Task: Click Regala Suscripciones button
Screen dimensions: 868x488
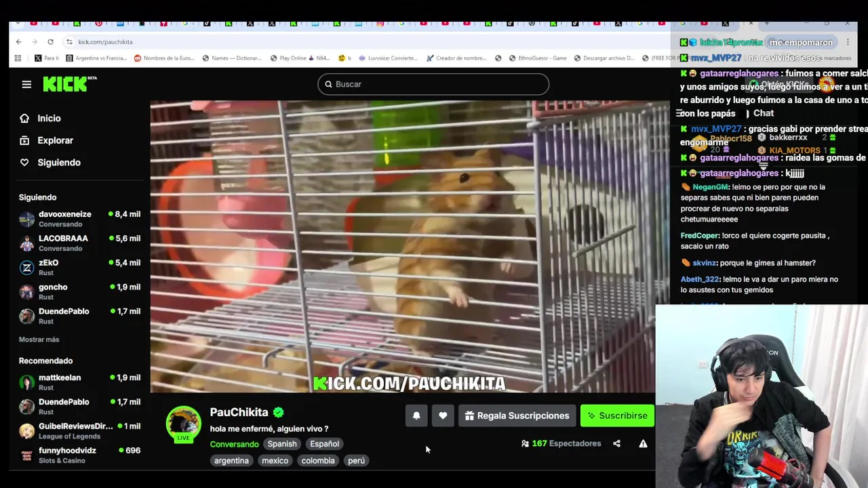Action: pyautogui.click(x=517, y=415)
